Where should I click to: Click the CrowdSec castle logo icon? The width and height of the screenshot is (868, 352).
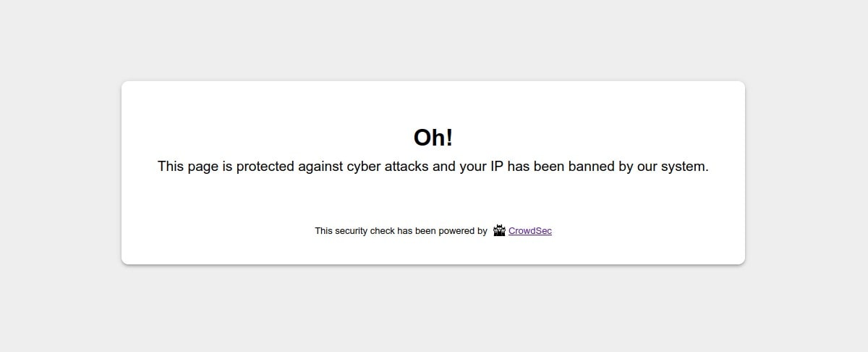coord(499,231)
